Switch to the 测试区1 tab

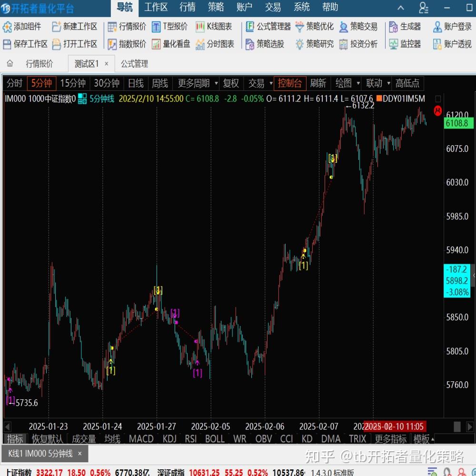point(86,63)
